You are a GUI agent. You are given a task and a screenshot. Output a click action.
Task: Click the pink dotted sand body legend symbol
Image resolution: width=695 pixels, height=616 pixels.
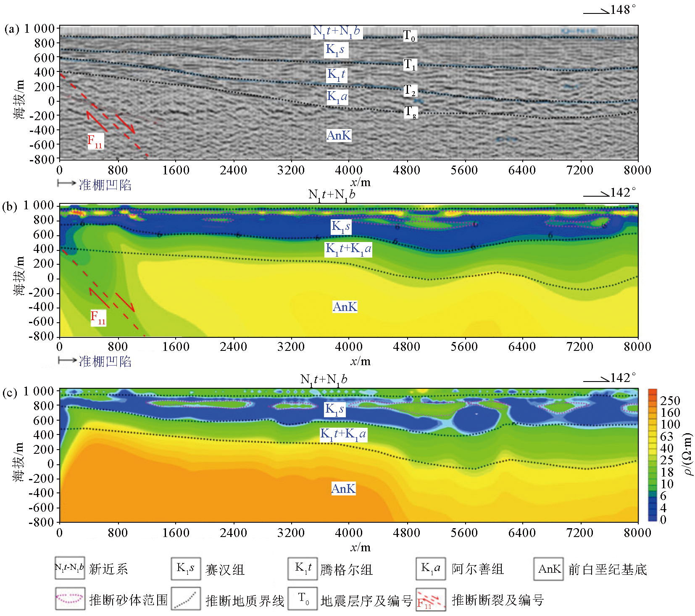click(x=70, y=598)
